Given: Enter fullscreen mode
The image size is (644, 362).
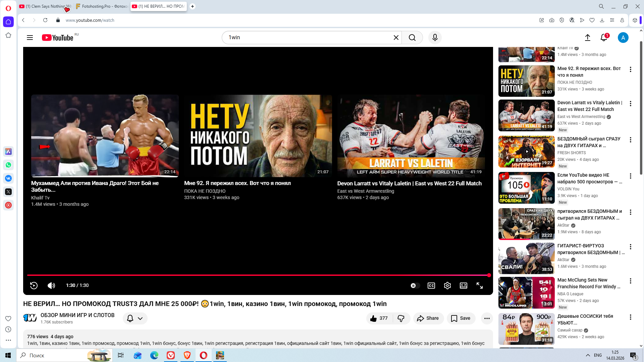Looking at the screenshot, I should 479,286.
